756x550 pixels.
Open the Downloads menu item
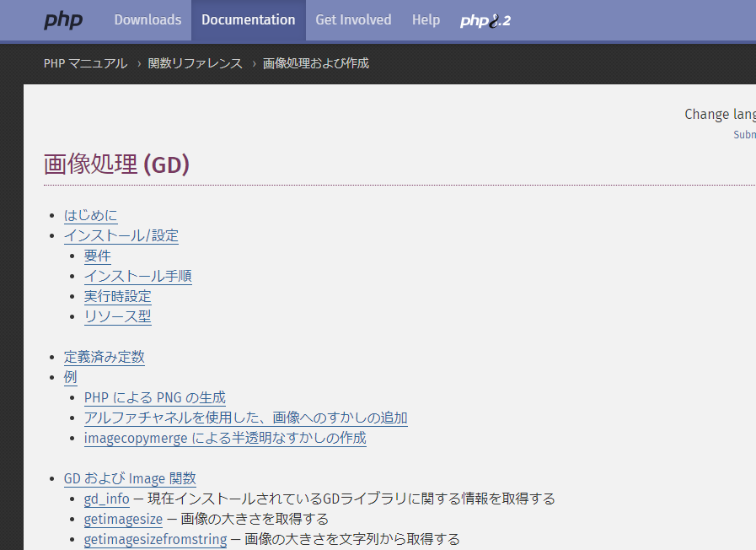tap(148, 19)
